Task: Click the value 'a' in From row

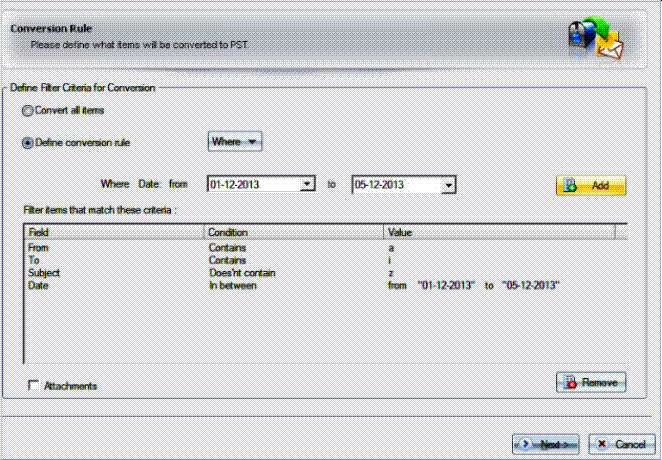Action: click(391, 248)
